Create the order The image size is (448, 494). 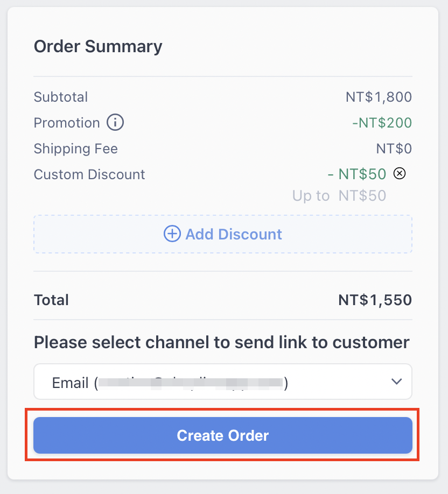coord(223,435)
